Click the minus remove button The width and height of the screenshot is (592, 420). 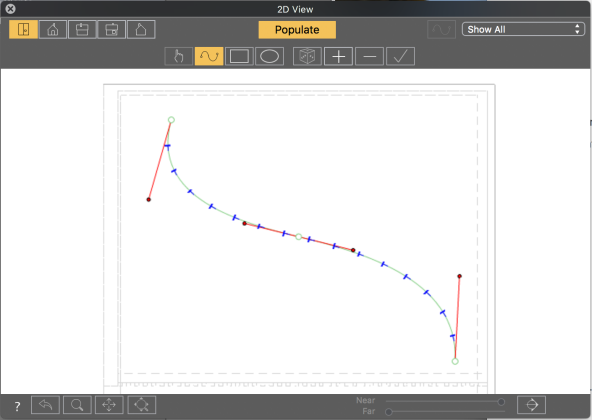[x=369, y=56]
